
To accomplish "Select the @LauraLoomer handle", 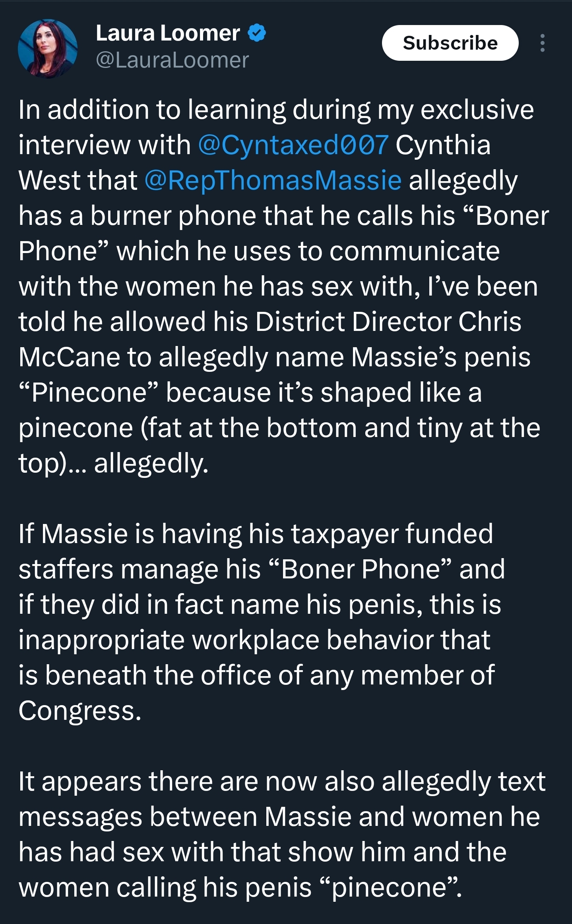I will (172, 60).
